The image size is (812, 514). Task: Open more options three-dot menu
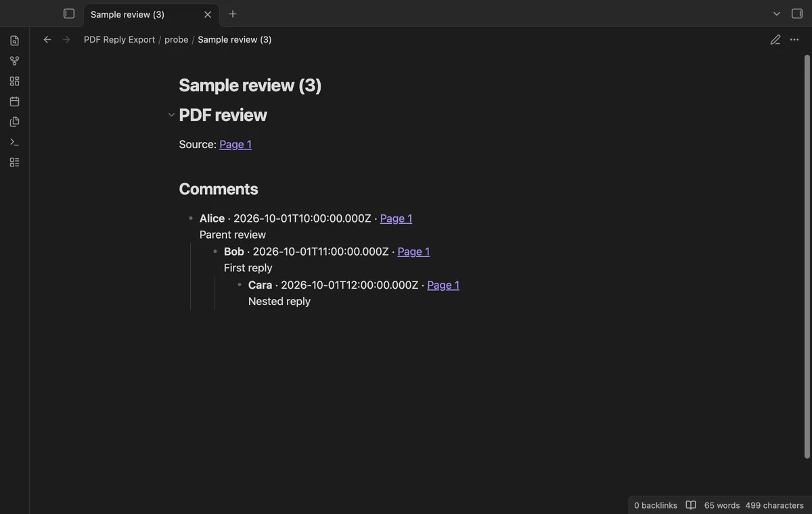794,39
